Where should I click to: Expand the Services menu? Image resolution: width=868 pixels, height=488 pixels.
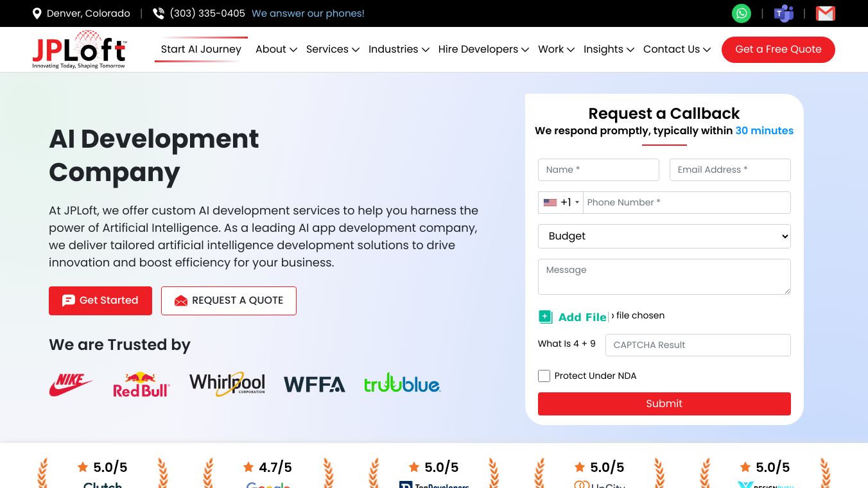tap(333, 49)
